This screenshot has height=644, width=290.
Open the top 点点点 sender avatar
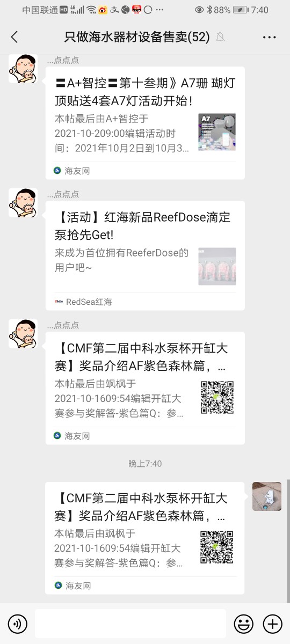(x=23, y=68)
